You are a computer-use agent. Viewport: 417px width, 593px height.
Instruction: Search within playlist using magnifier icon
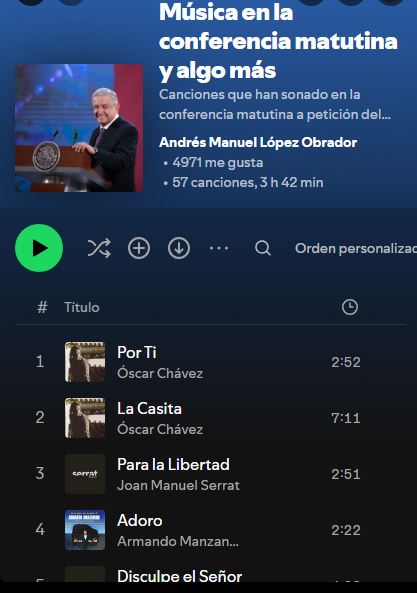pyautogui.click(x=263, y=248)
